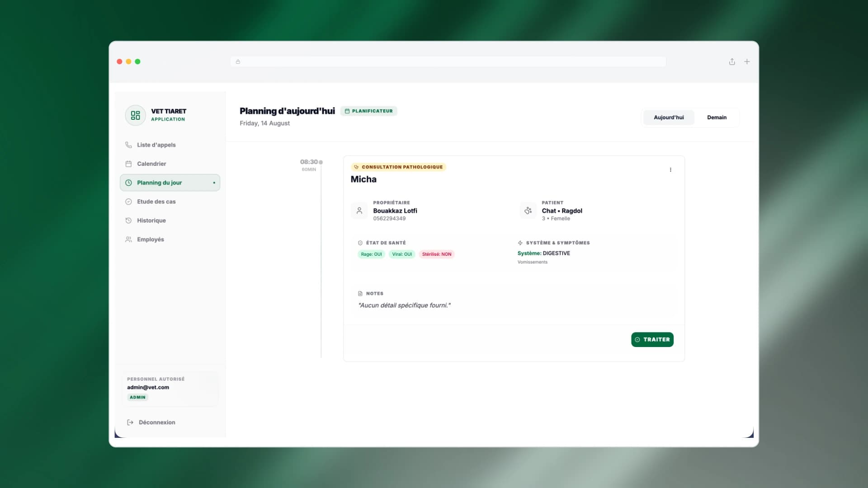Image resolution: width=868 pixels, height=488 pixels.
Task: Click the Viral: OUI health tag
Action: (x=402, y=254)
